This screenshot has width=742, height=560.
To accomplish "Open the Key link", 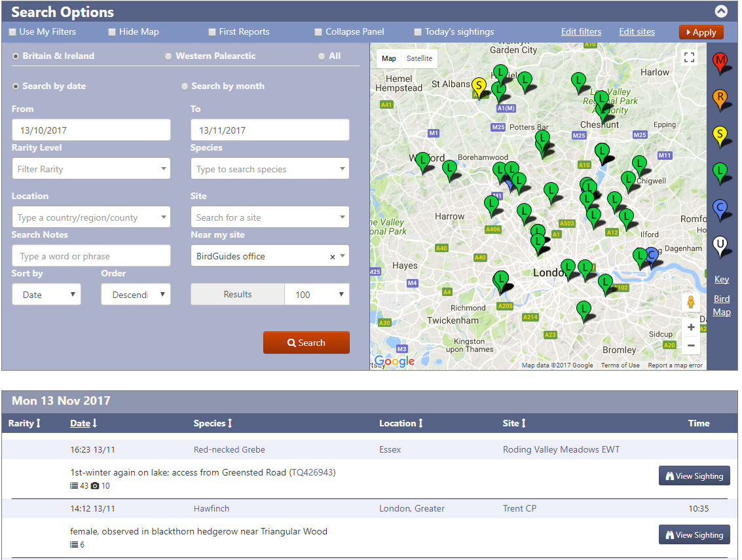I will (722, 279).
